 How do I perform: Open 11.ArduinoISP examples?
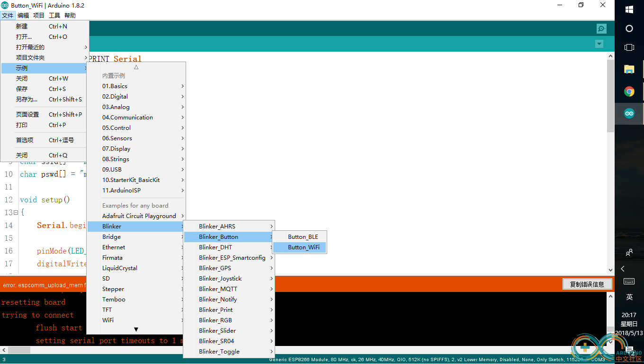pos(136,191)
